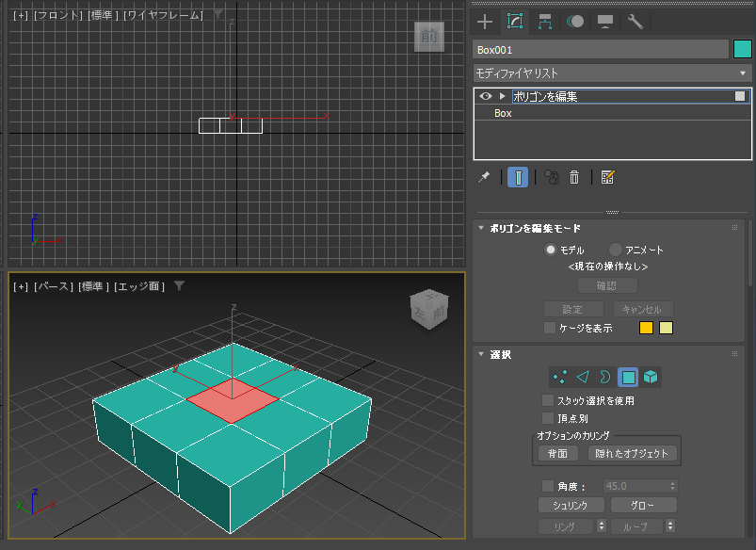This screenshot has width=756, height=550.
Task: Open the perspective viewport [+] menu
Action: click(x=21, y=286)
